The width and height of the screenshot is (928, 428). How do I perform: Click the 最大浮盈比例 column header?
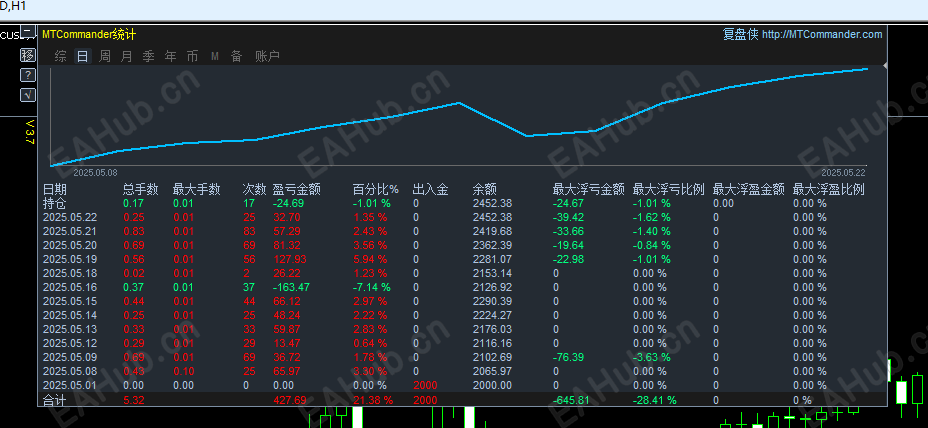tap(829, 189)
